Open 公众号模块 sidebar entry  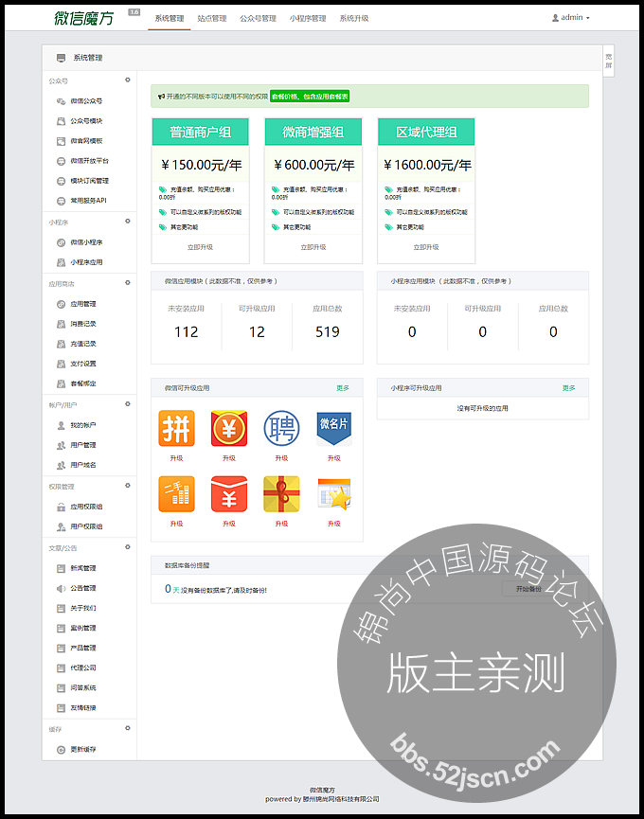tap(86, 121)
